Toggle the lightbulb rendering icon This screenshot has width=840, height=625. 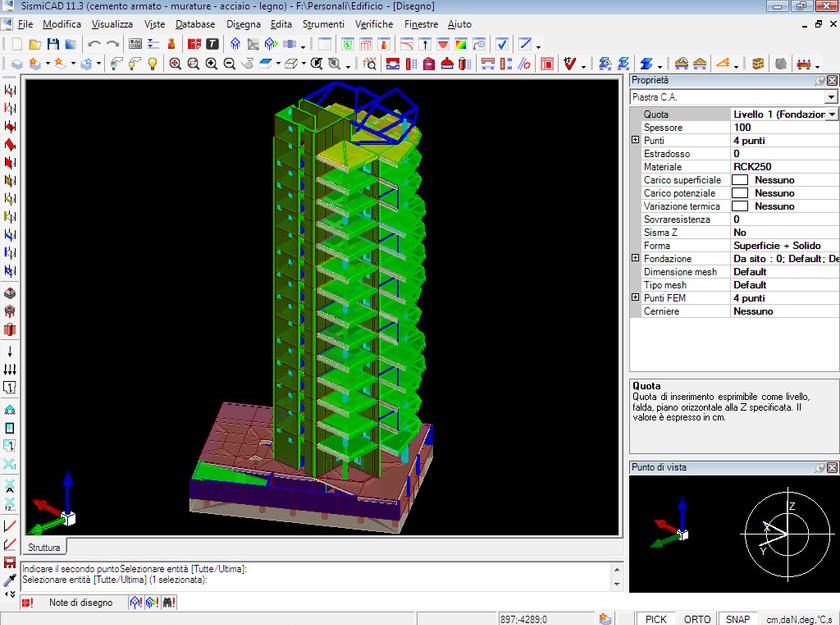[153, 63]
